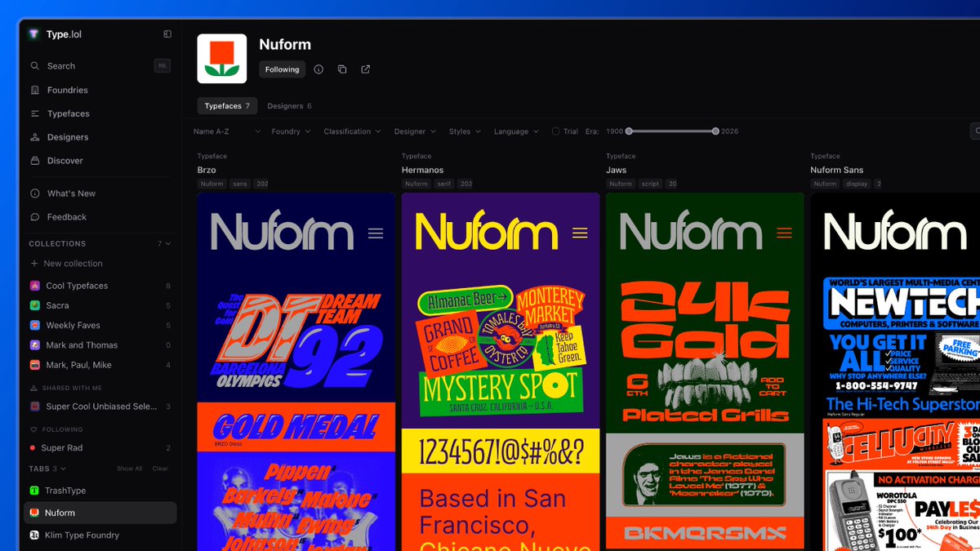Screen dimensions: 980x551
Task: Open the Classification filter dropdown
Action: (x=353, y=131)
